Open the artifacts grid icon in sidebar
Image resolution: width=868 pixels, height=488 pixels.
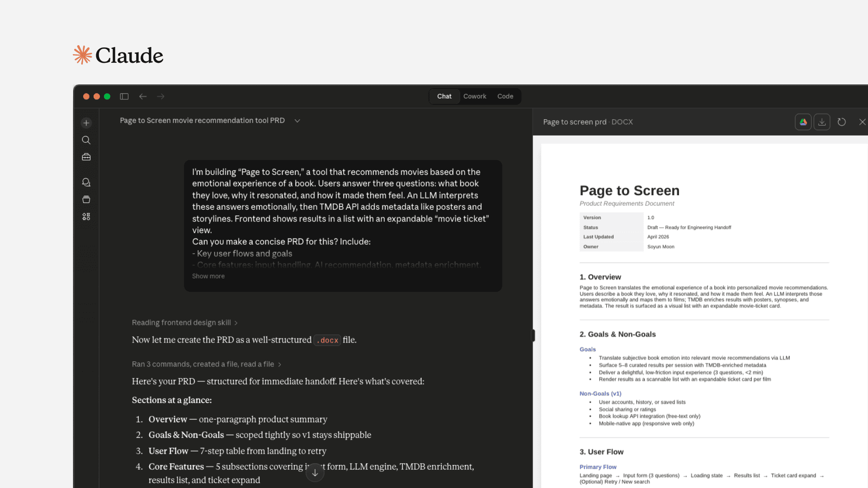coord(86,217)
